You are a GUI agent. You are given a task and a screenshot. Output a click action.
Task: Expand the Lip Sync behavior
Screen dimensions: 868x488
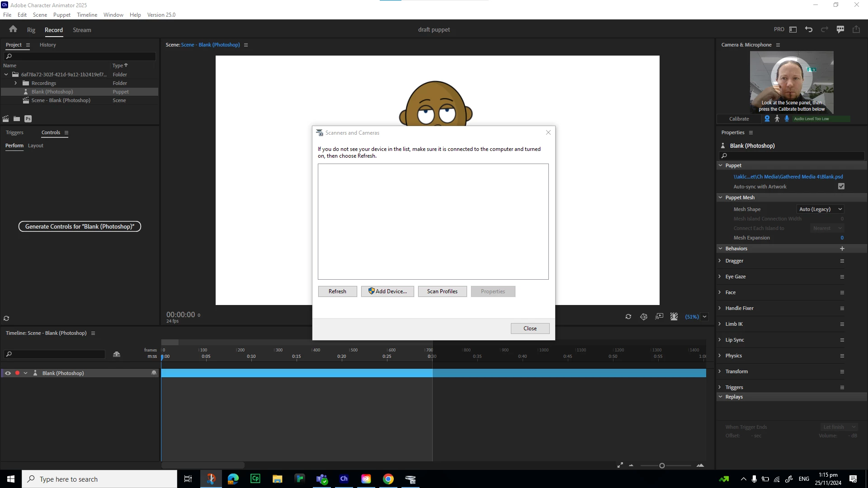click(720, 340)
